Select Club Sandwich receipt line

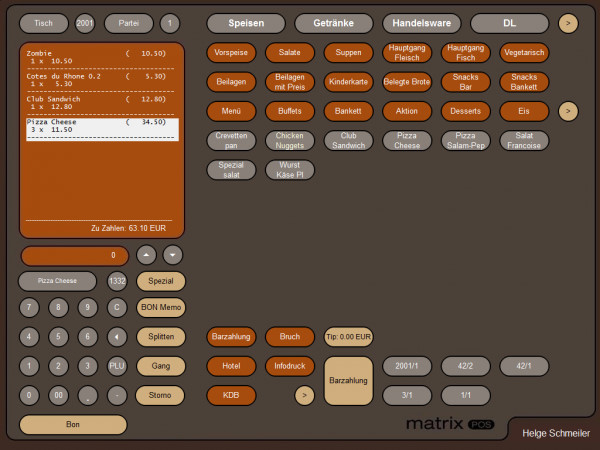[100, 103]
